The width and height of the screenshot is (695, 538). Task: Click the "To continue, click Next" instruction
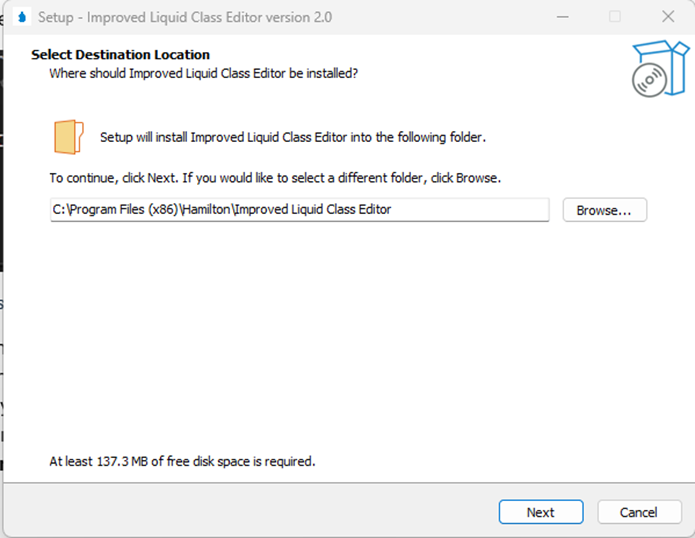coord(275,178)
